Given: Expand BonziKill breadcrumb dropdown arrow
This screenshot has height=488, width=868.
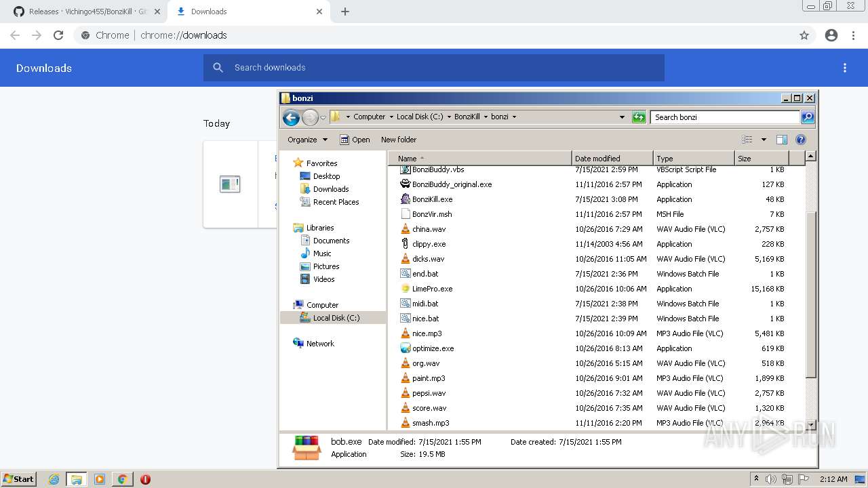Looking at the screenshot, I should click(x=486, y=117).
